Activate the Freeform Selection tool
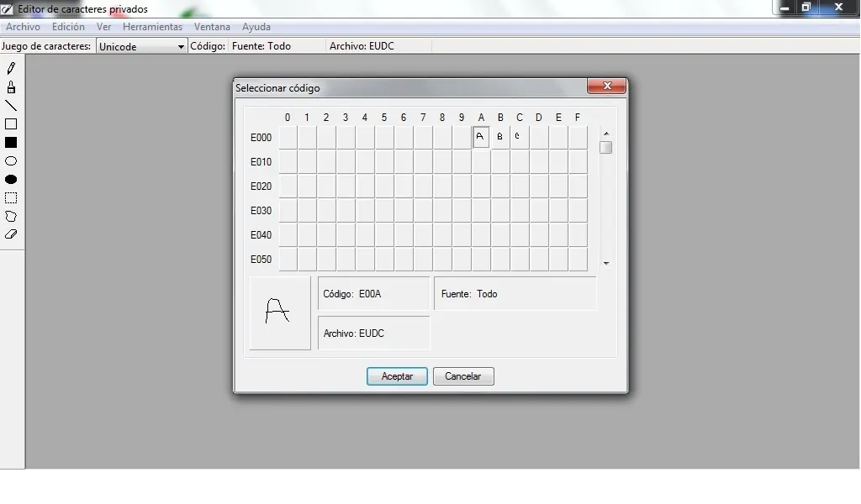861x504 pixels. (11, 216)
